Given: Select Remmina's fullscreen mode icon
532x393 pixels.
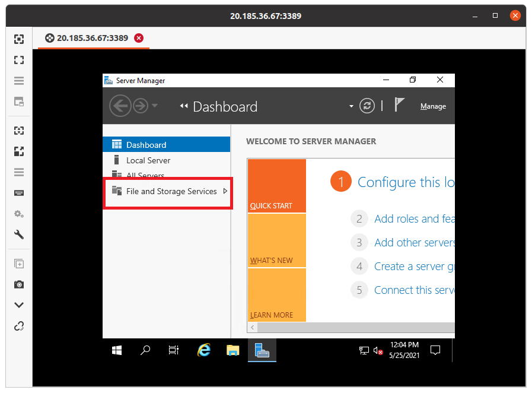Looking at the screenshot, I should click(x=18, y=59).
